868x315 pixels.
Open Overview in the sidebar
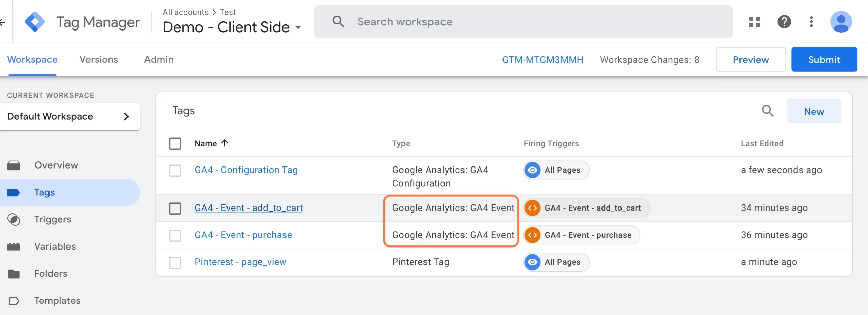[x=56, y=165]
